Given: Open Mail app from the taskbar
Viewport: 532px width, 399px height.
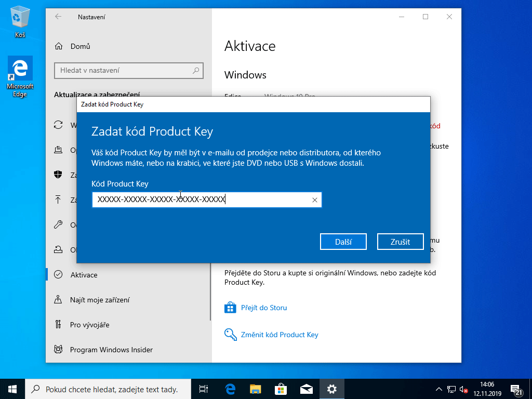Looking at the screenshot, I should 307,389.
